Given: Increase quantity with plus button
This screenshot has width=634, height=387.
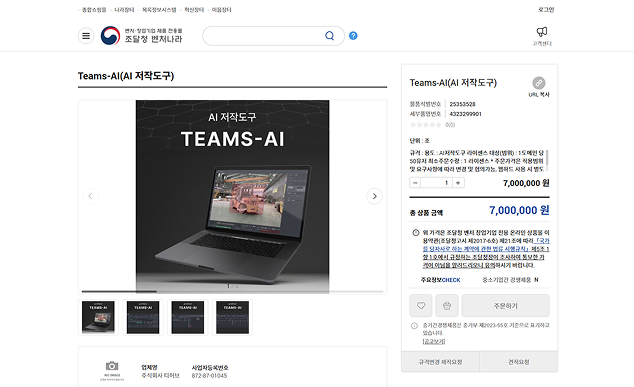Looking at the screenshot, I should 458,183.
